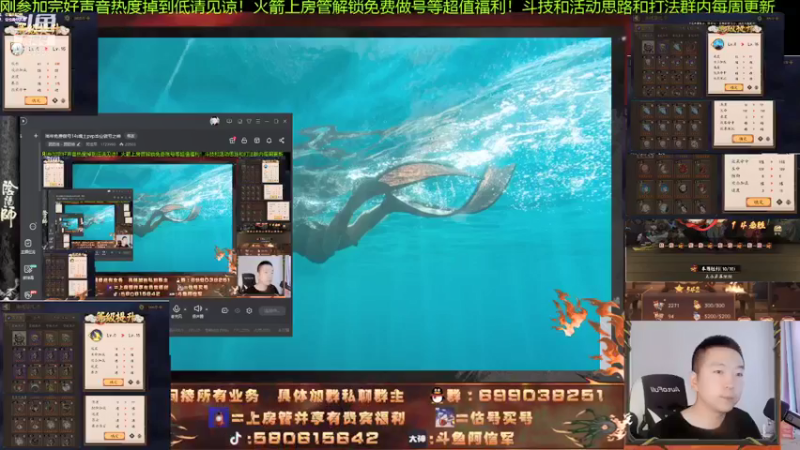
Task: Open the settings gear in the bottom bar
Action: 249,310
